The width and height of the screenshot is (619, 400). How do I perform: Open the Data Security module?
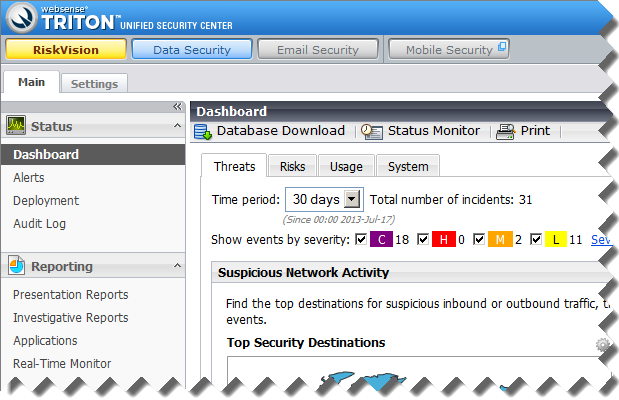click(x=192, y=49)
